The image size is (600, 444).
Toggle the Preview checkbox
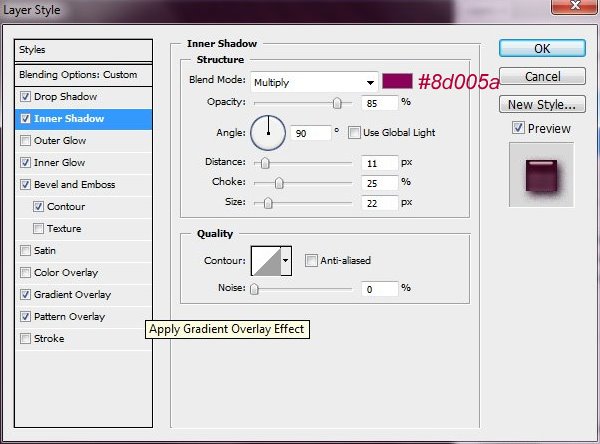click(517, 128)
